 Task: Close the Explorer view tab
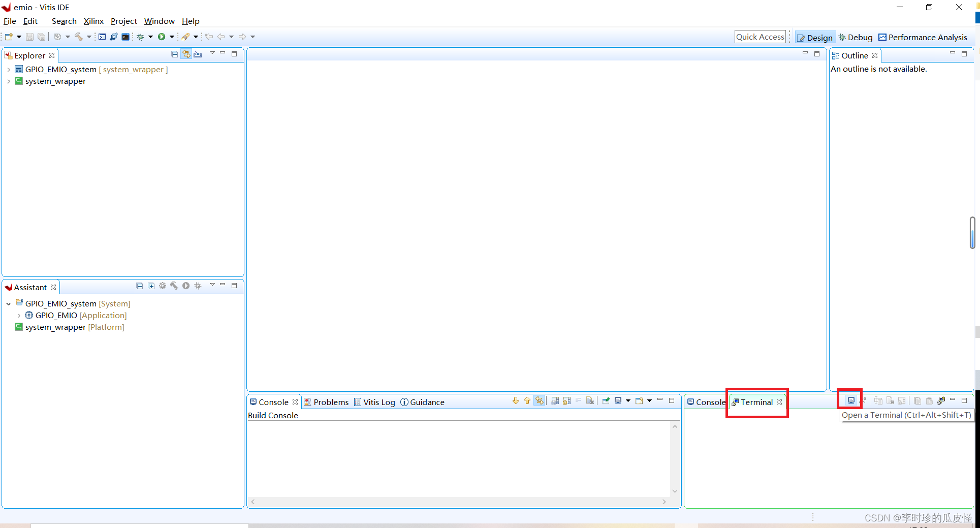tap(52, 55)
